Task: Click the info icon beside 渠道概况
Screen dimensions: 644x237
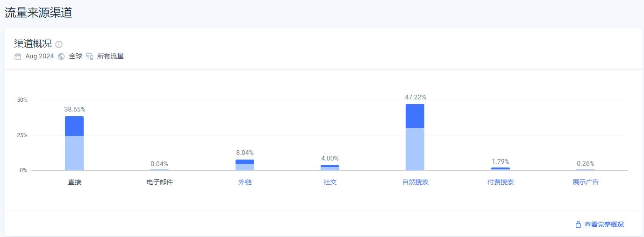Action: 59,44
